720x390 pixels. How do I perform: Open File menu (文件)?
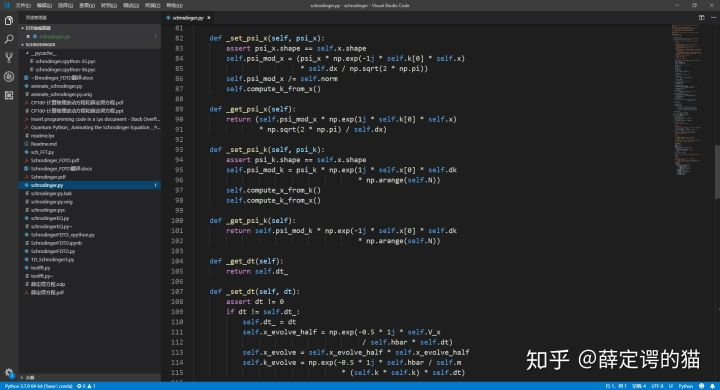(23, 6)
